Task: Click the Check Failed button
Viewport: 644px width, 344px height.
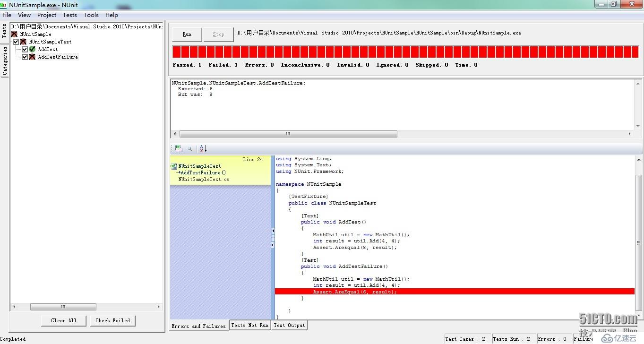Action: [x=112, y=320]
